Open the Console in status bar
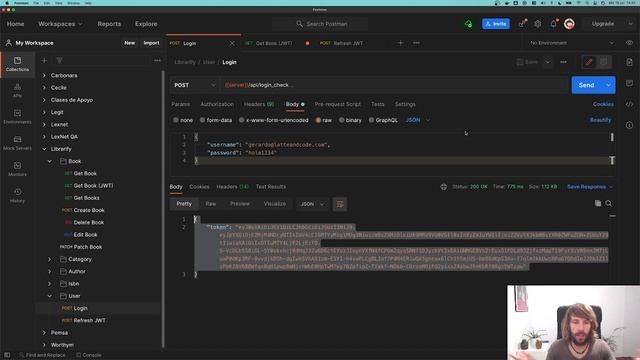This screenshot has height=360, width=640. 89,355
